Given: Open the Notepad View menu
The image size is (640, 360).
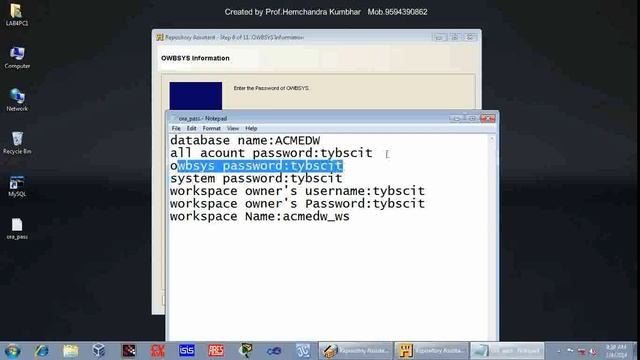Looking at the screenshot, I should coord(233,128).
